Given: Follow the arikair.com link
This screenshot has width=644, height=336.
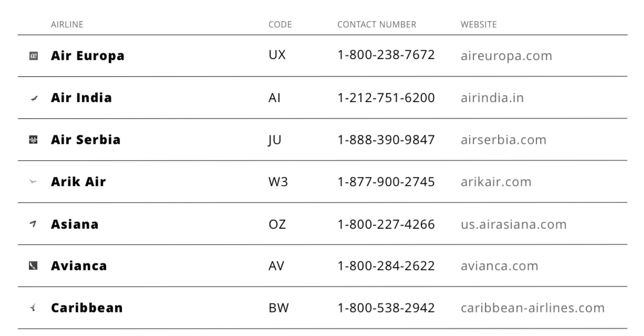Looking at the screenshot, I should (x=496, y=182).
